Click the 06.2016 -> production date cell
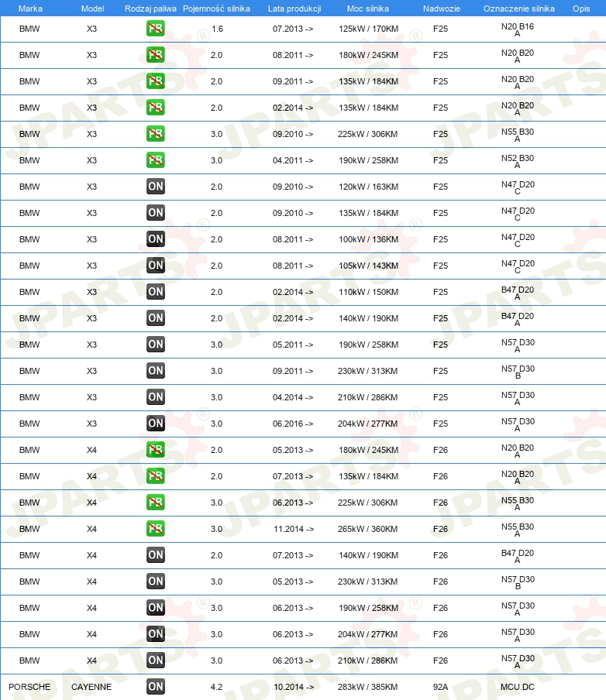Screen dimensions: 606x700 pos(293,424)
